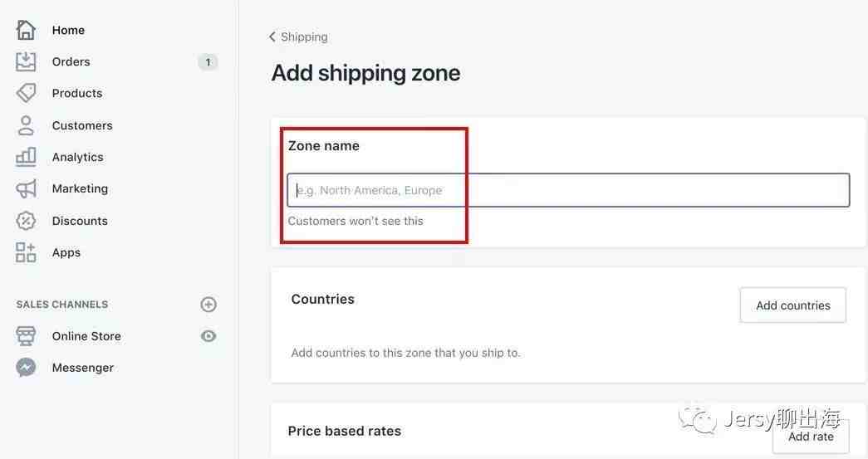Open Customers via the person icon
Screen dimensions: 868x459
(x=26, y=125)
